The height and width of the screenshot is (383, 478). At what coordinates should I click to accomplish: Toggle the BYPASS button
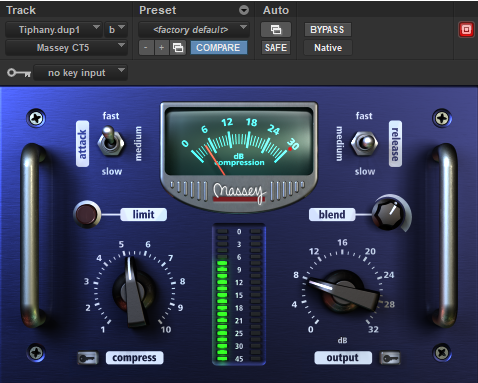click(x=327, y=30)
